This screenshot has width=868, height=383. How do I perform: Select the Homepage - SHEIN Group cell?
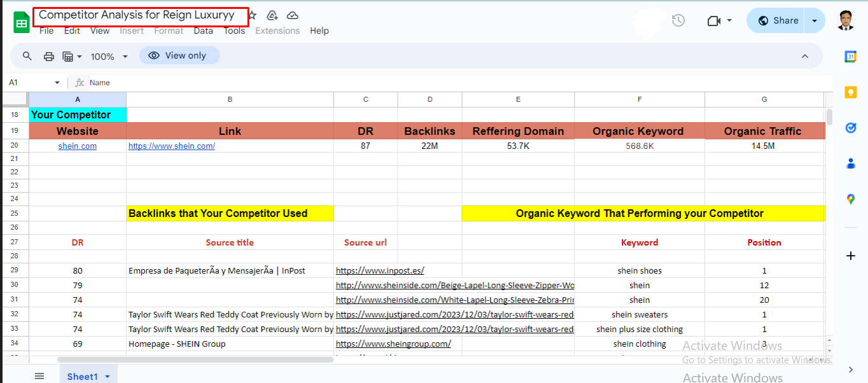[230, 344]
